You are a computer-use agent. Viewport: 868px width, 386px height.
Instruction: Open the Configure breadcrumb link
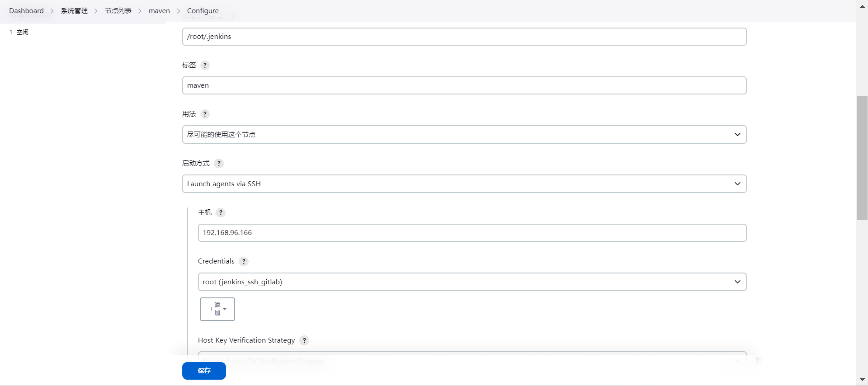click(203, 10)
